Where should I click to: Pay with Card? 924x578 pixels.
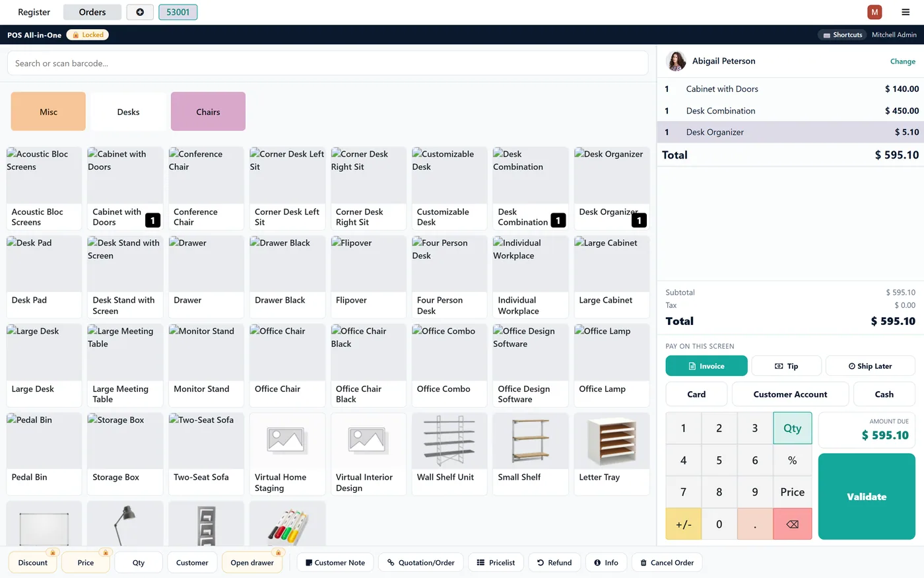tap(696, 394)
